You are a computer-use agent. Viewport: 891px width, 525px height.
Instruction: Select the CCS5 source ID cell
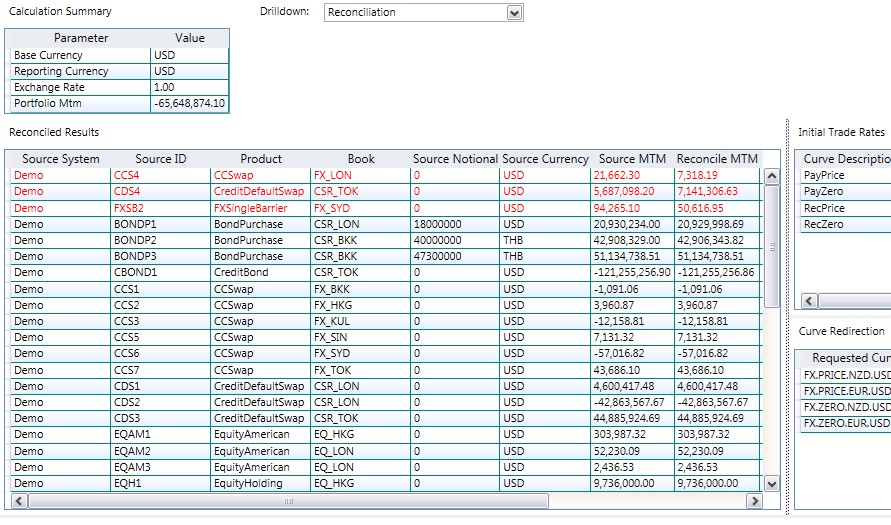click(x=160, y=337)
